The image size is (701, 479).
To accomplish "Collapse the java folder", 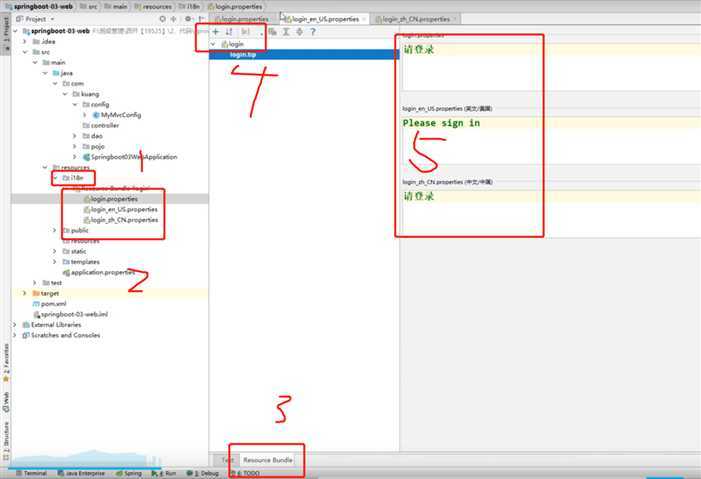I will [x=45, y=73].
